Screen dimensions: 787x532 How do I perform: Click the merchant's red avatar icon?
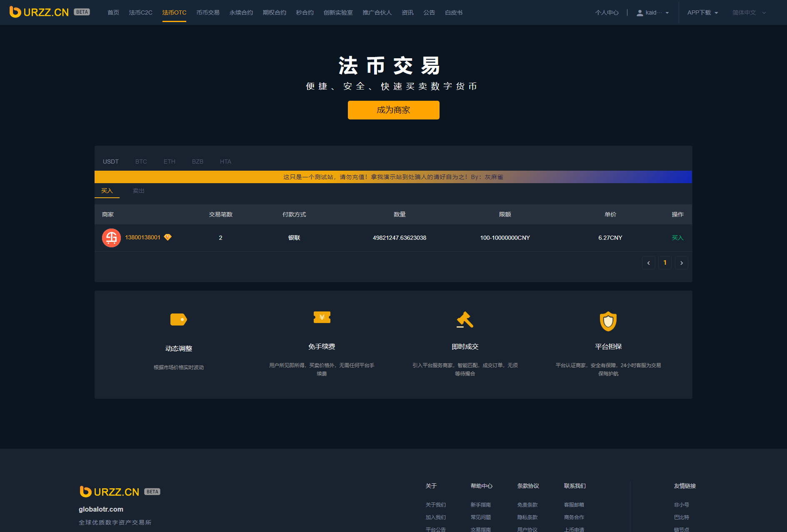pyautogui.click(x=111, y=238)
